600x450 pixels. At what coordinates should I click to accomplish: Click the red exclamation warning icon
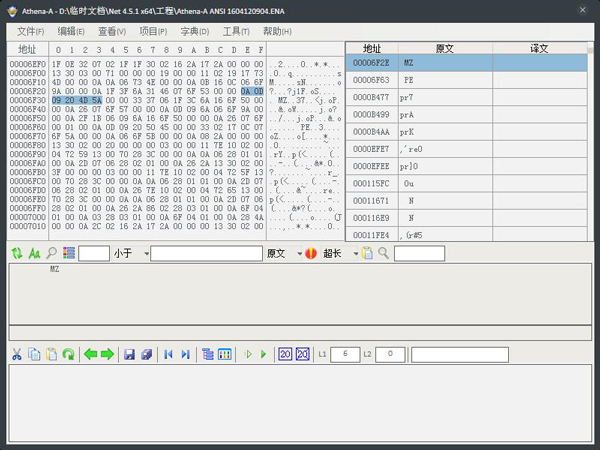point(311,253)
